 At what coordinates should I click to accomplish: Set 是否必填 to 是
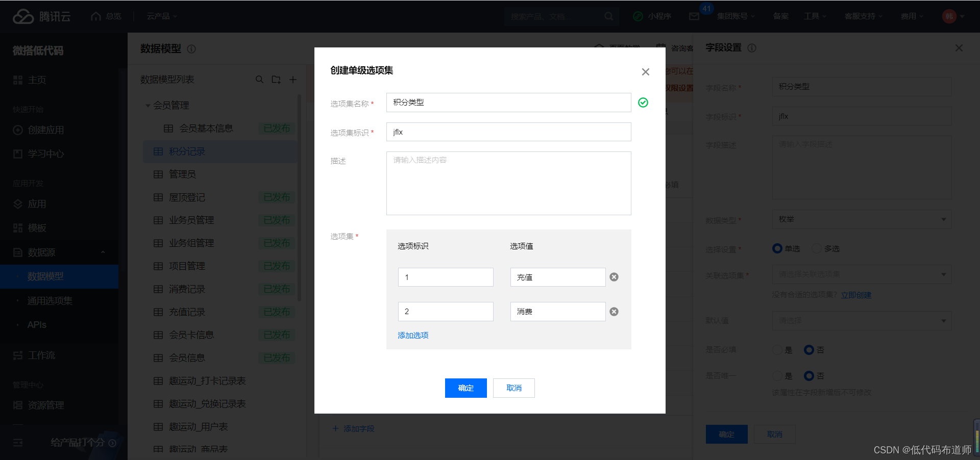[x=777, y=350]
